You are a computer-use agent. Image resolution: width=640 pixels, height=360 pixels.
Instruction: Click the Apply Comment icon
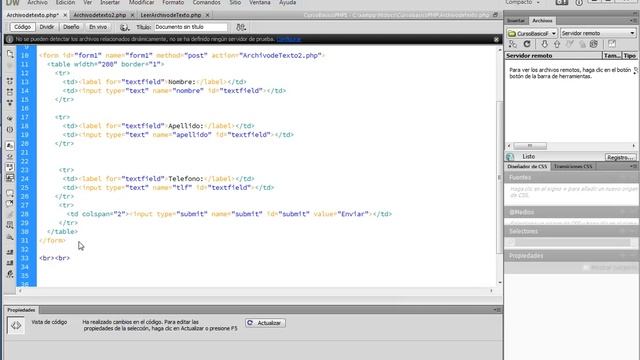10,193
